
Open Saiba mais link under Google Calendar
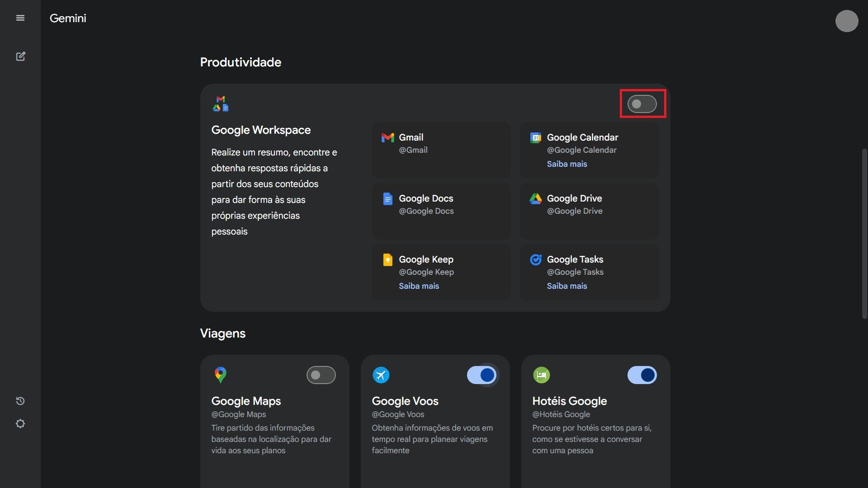point(567,164)
